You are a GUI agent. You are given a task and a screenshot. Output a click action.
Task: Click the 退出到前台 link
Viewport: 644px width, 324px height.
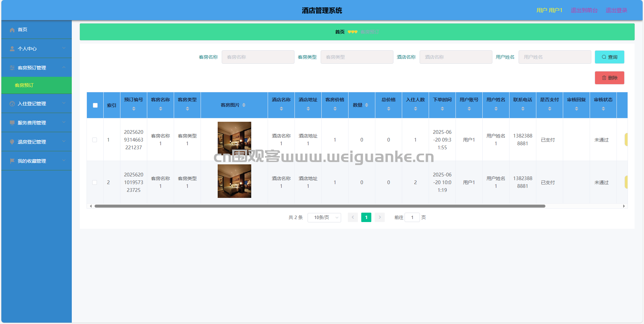(584, 10)
